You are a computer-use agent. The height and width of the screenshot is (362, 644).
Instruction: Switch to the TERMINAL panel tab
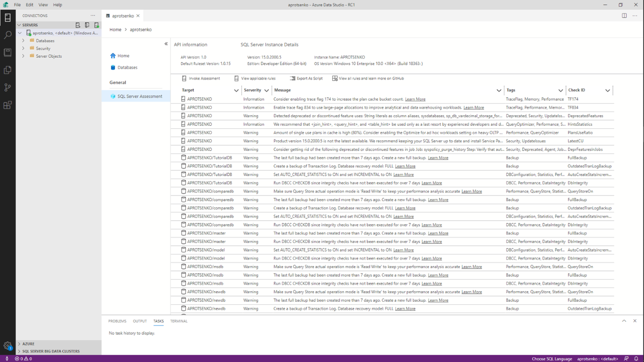point(179,321)
